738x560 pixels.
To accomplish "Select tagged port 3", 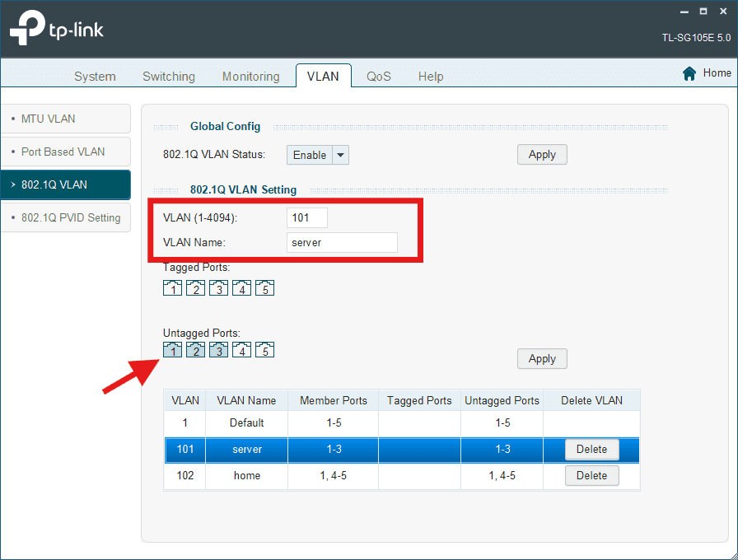I will pos(218,287).
